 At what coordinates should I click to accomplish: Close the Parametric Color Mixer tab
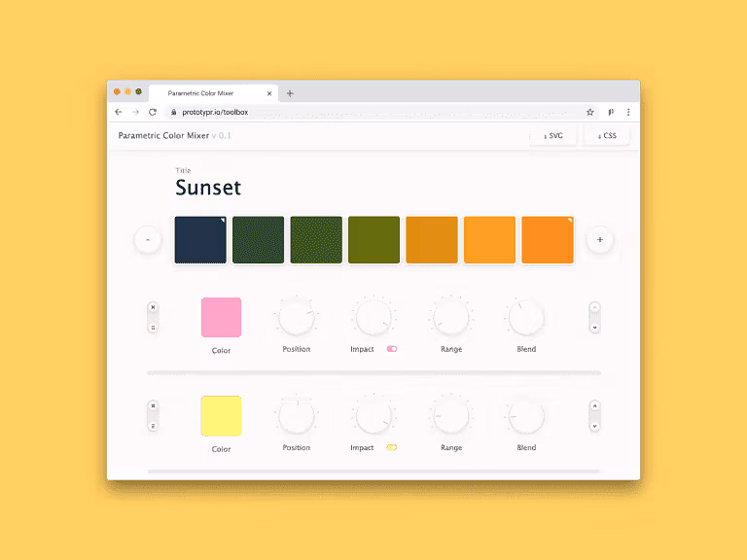tap(269, 93)
